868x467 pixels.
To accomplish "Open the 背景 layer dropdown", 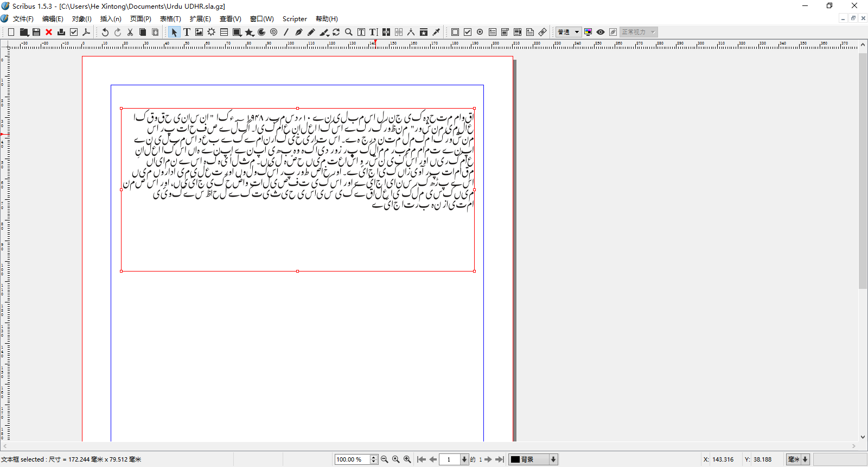I will [x=553, y=459].
